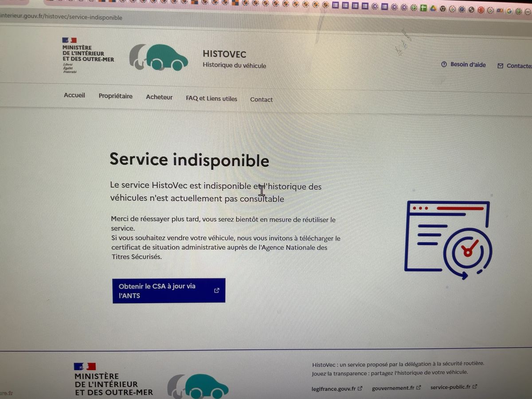
Task: Open FAQ et Liens utiles menu
Action: pos(211,98)
